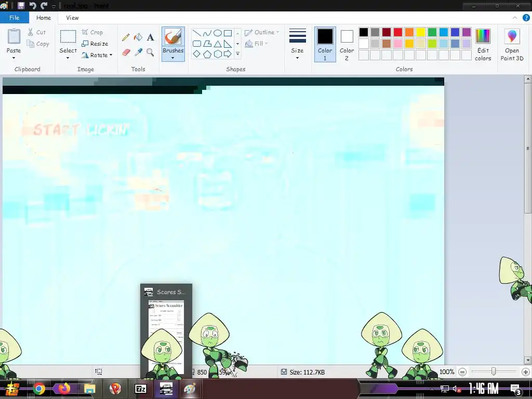Open the shape Outline dropdown
The image size is (532, 399).
(262, 32)
